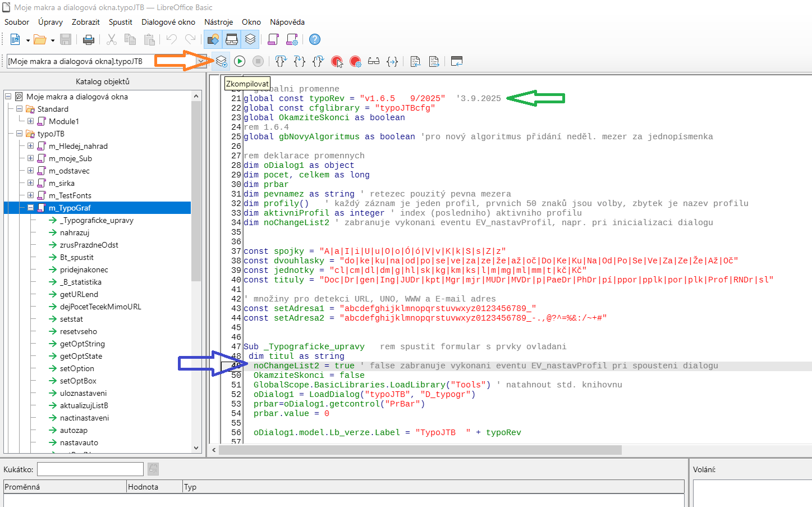Open the Nástroje menu
Image resolution: width=812 pixels, height=507 pixels.
[x=219, y=22]
